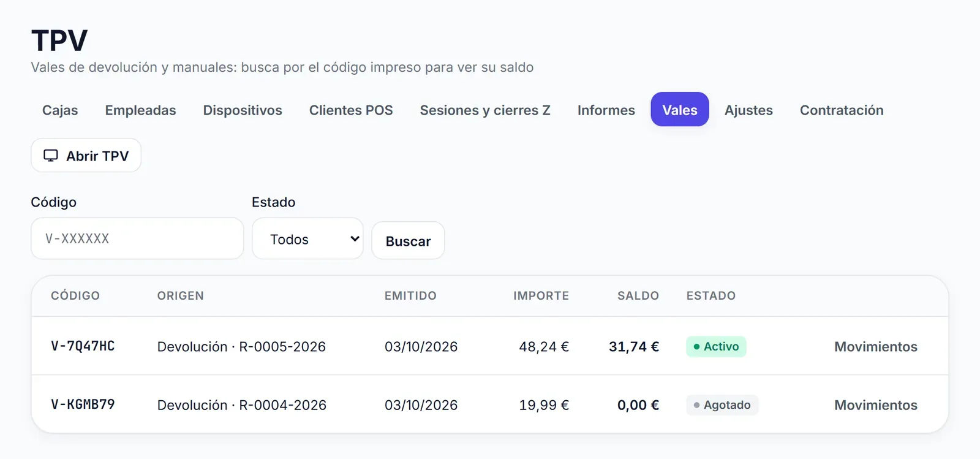Image resolution: width=980 pixels, height=459 pixels.
Task: Click the IMPORTE column header
Action: pos(541,295)
